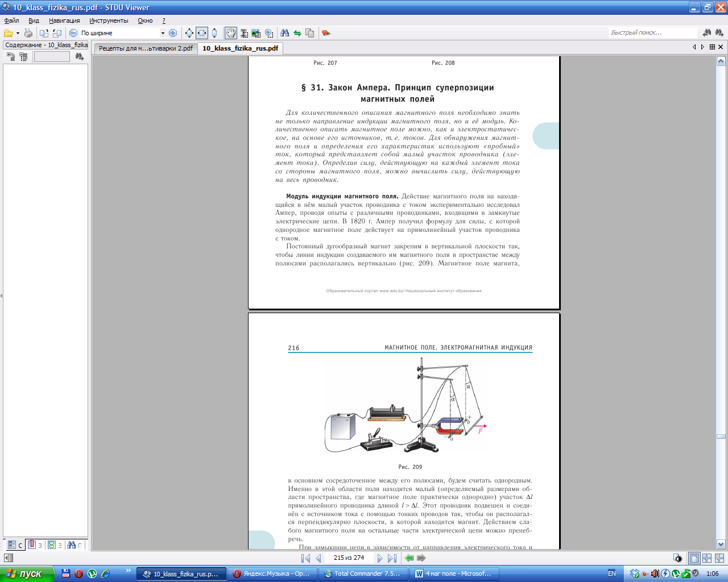The width and height of the screenshot is (728, 582).
Task: Choose the select text tool
Action: (x=244, y=33)
